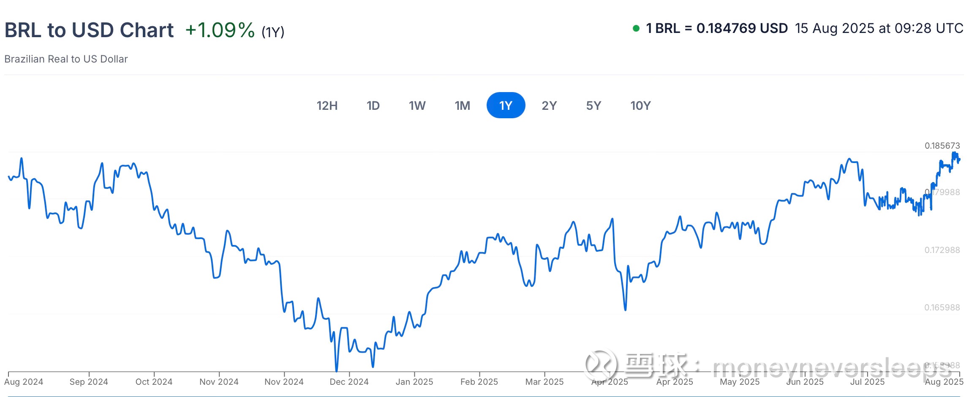980x397 pixels.
Task: Click the green live-rate status dot
Action: (636, 29)
